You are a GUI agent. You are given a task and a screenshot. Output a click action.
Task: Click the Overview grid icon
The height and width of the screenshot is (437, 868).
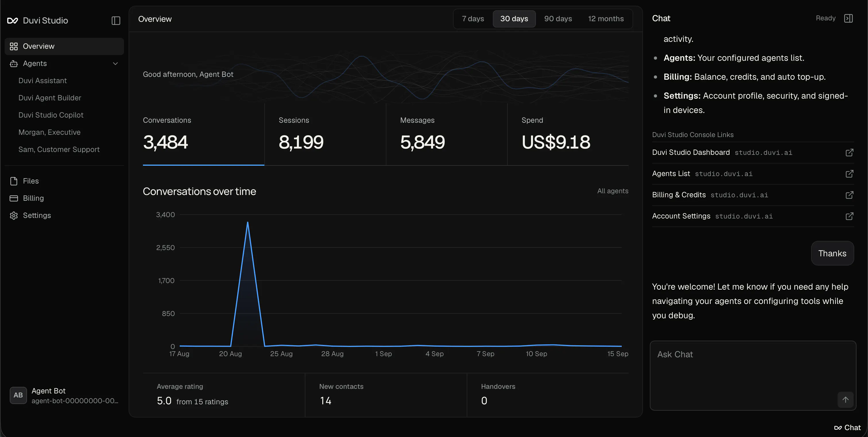[14, 46]
